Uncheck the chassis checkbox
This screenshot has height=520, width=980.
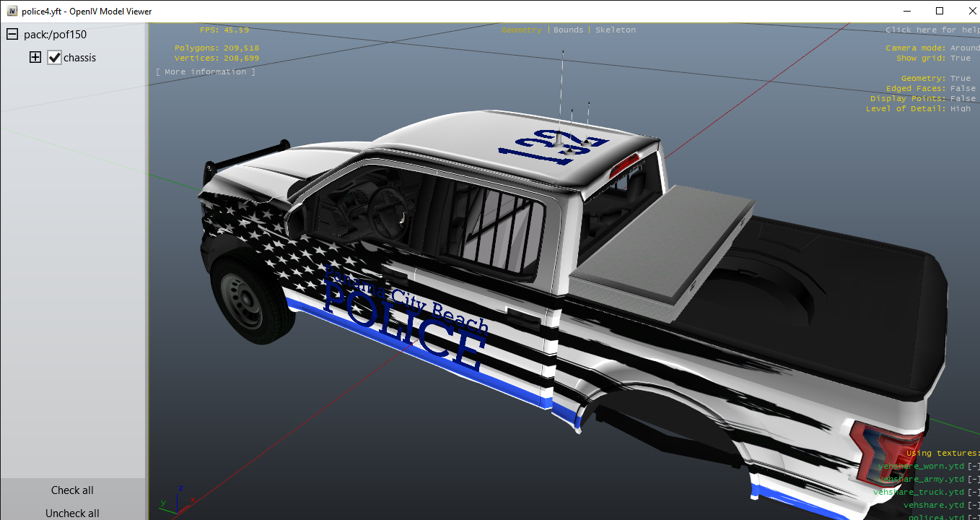(x=55, y=58)
